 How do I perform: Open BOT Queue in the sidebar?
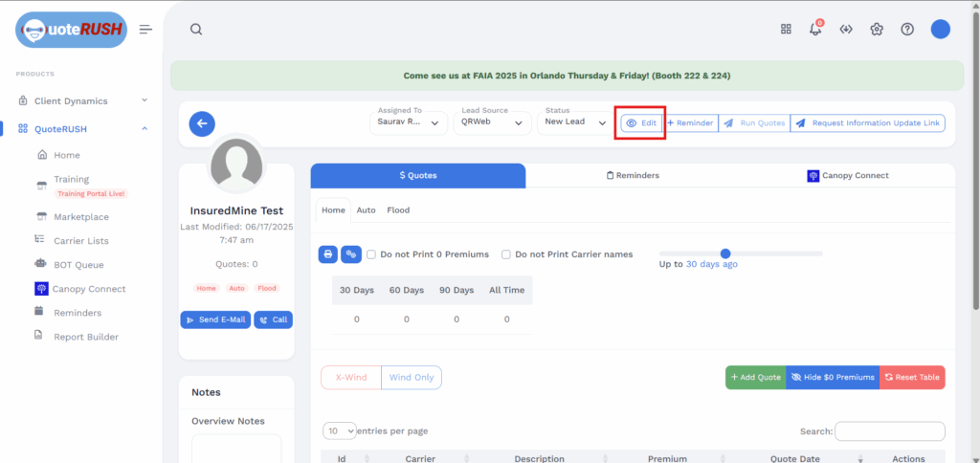[x=78, y=265]
